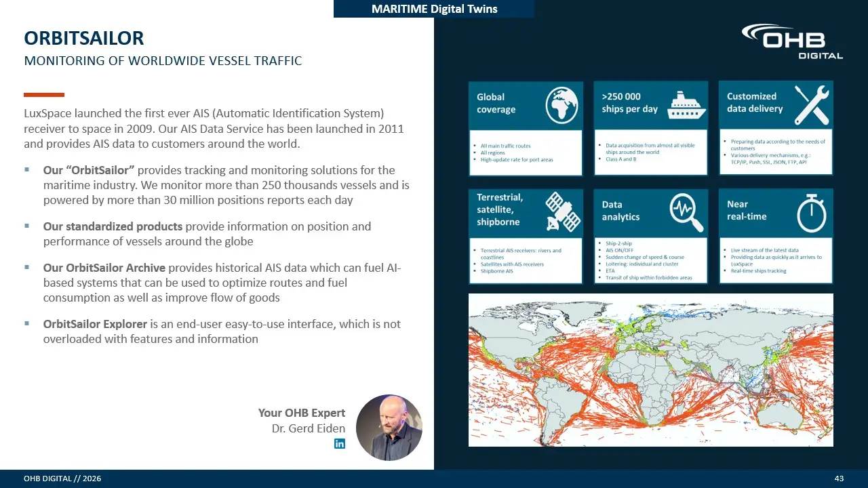Click the footer text "OHB DIGITAL // 2026"
The height and width of the screenshot is (488, 868).
tap(62, 479)
